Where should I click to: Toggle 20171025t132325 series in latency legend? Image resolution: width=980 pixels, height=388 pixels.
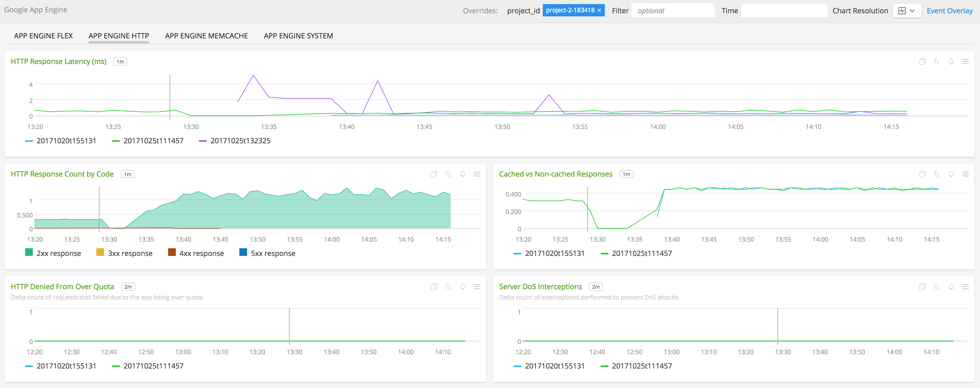click(240, 141)
